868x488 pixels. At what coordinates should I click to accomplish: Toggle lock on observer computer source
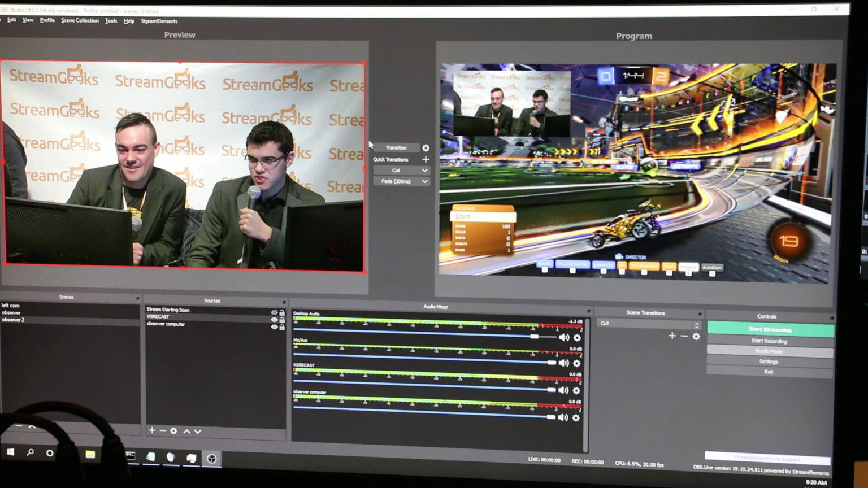tap(282, 327)
